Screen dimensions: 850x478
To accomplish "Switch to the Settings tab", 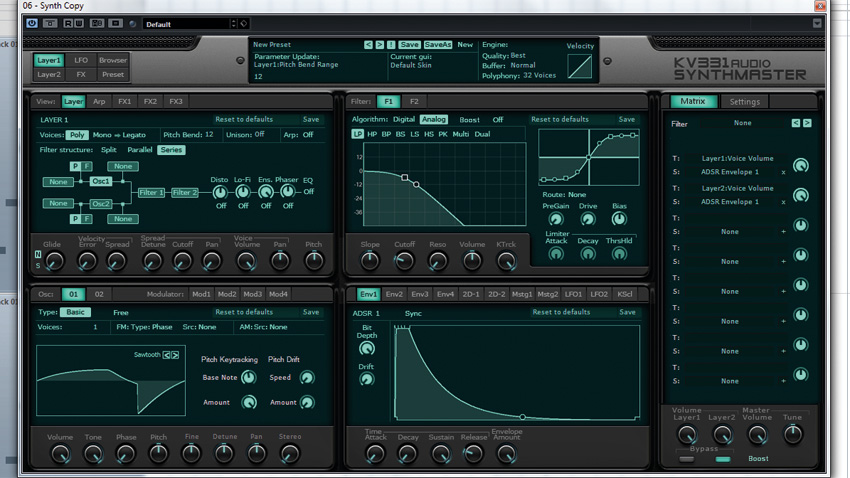I will click(x=744, y=102).
